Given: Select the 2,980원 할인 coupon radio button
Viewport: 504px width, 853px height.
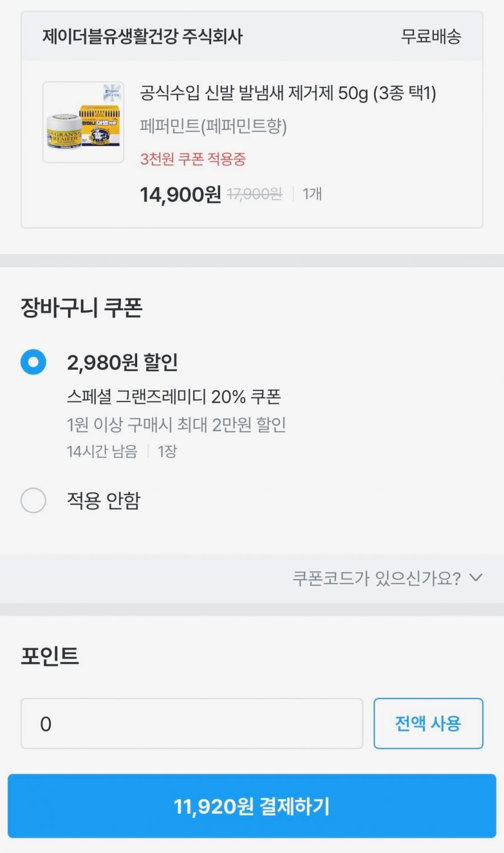Looking at the screenshot, I should (34, 362).
